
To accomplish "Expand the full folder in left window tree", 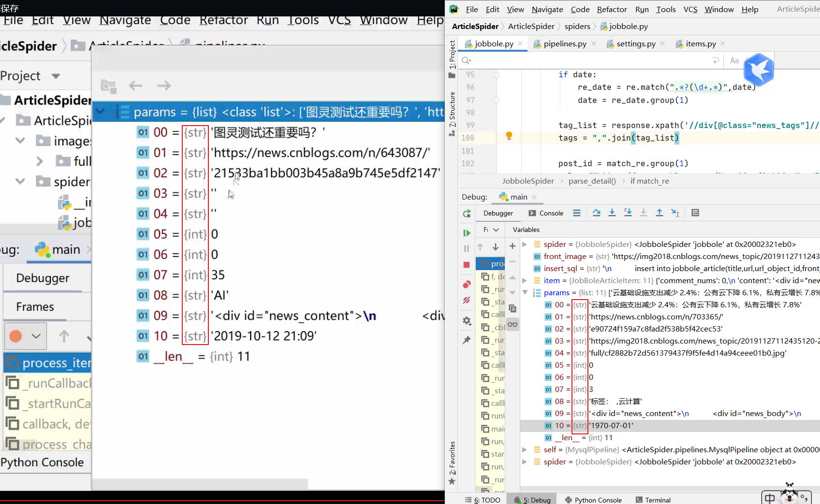I will (40, 161).
